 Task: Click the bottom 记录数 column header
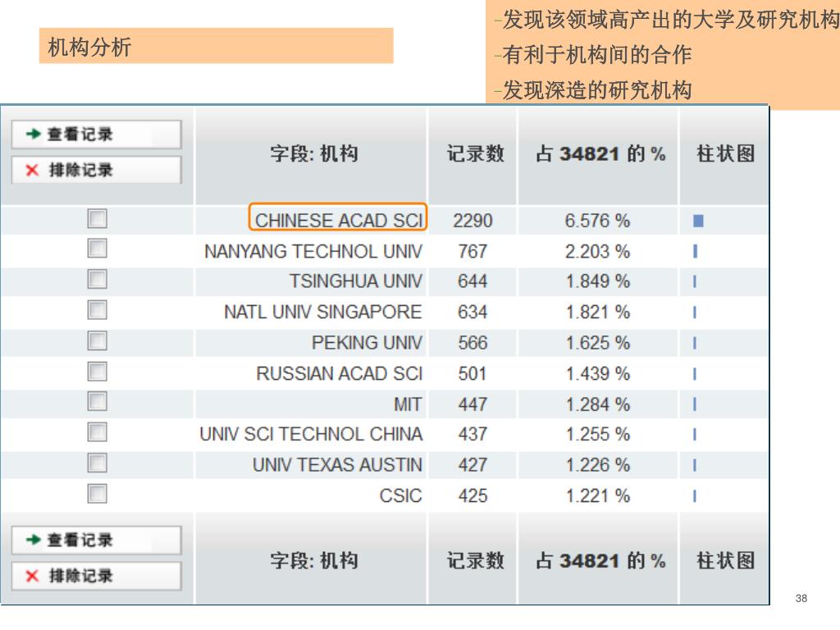476,561
